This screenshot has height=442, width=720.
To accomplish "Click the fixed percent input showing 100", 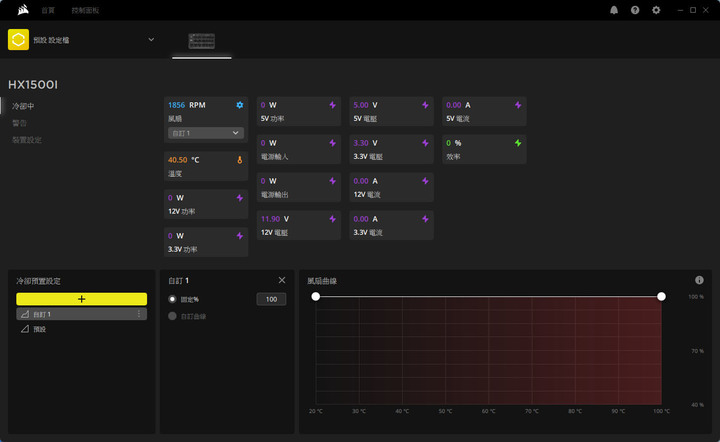I will coord(271,299).
